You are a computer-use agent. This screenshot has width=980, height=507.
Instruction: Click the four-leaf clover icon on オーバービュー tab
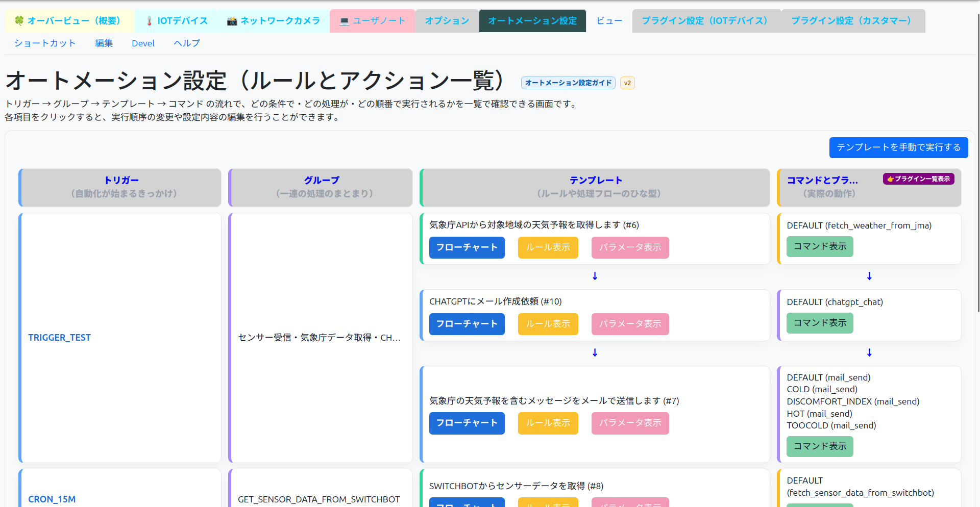click(x=19, y=20)
